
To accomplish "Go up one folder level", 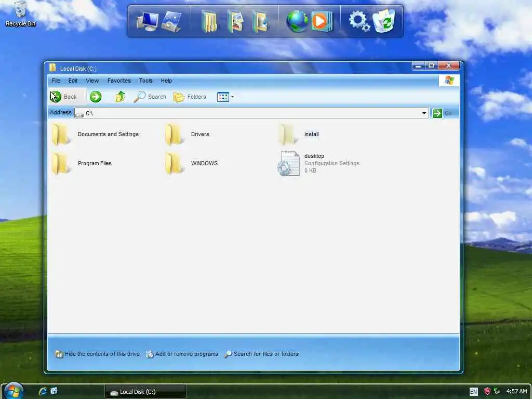I will pyautogui.click(x=120, y=97).
